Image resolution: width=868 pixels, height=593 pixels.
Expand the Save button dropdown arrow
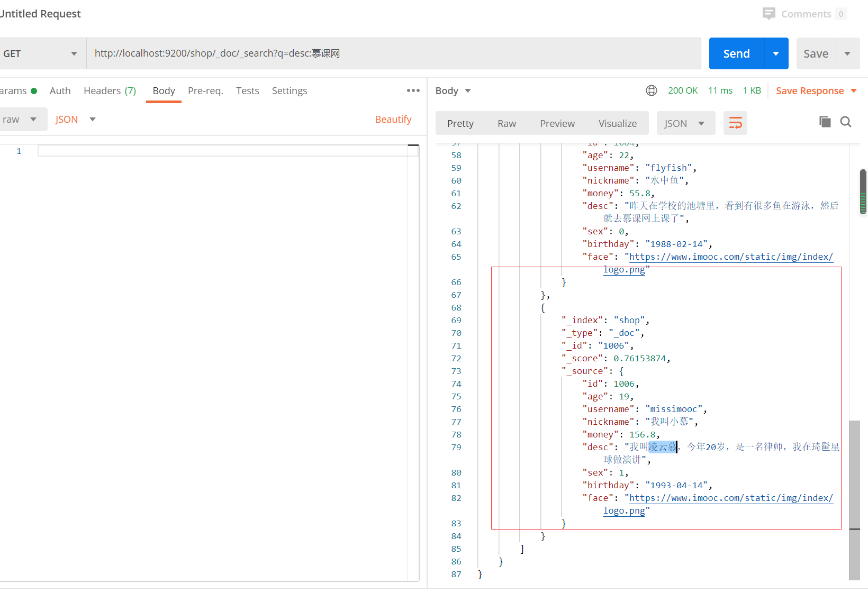(847, 53)
